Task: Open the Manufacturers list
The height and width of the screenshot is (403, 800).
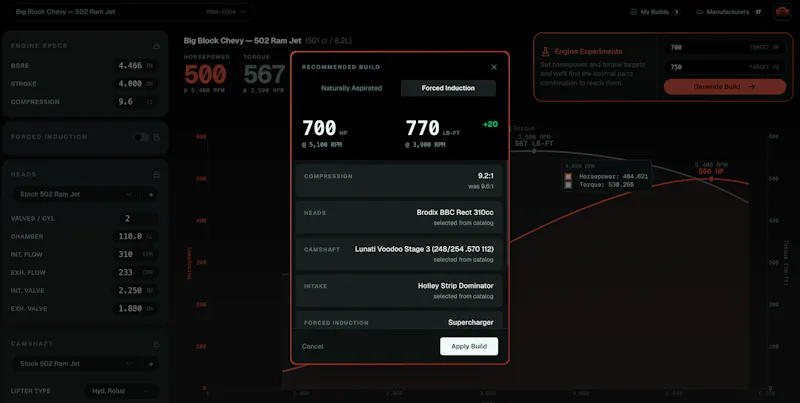Action: (729, 12)
